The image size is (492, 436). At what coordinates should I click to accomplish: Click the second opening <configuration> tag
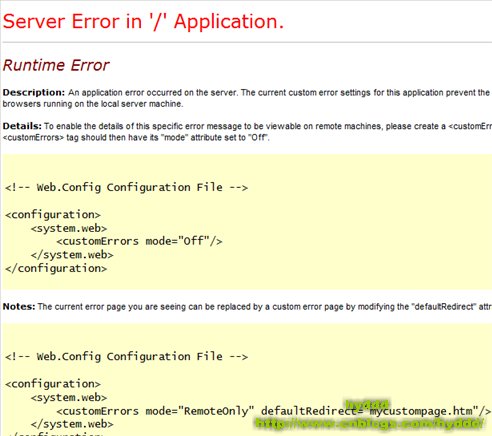point(53,384)
